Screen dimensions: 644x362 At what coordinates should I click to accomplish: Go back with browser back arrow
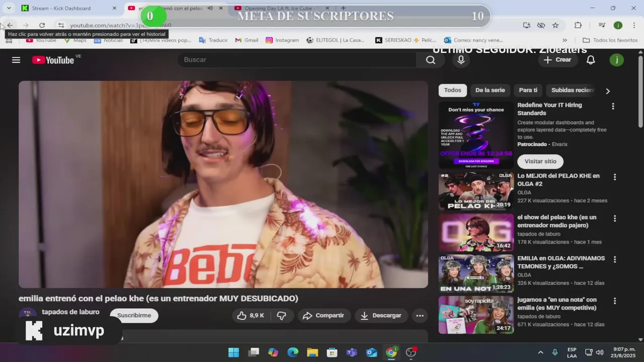(10, 25)
